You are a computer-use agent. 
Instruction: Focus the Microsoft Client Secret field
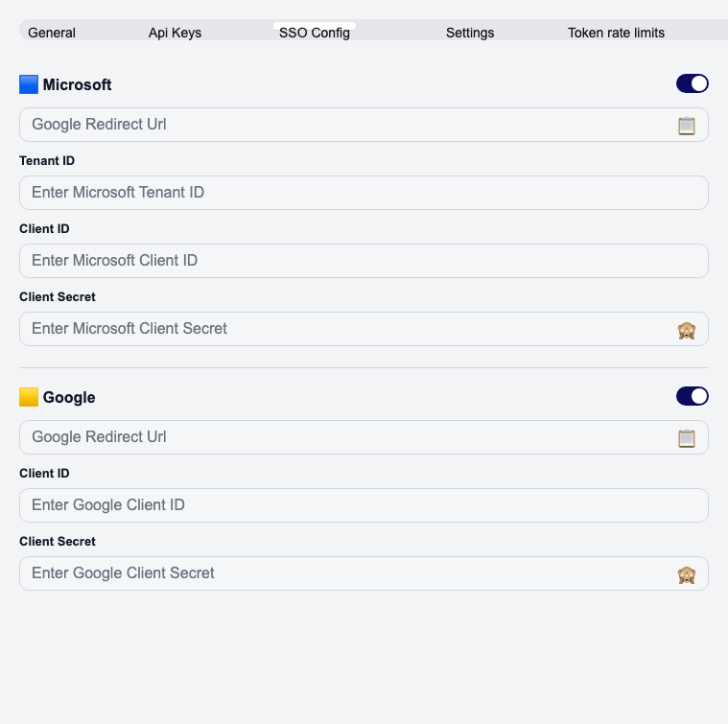pos(345,329)
